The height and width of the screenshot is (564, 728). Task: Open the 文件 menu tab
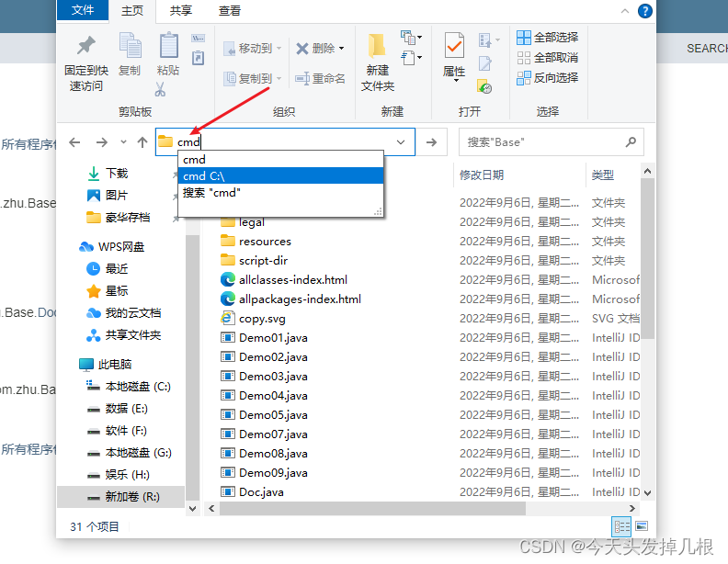[83, 10]
